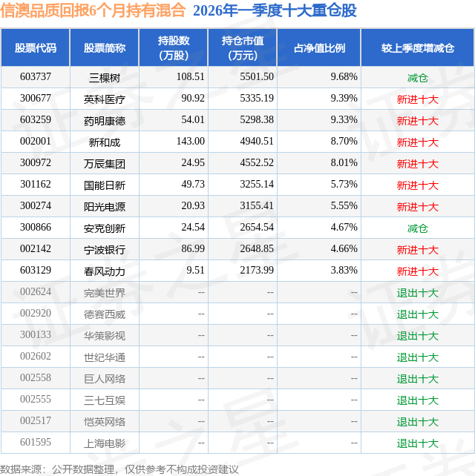This screenshot has height=476, width=475.
Task: Click stock name 宁波银行
Action: coord(105,250)
